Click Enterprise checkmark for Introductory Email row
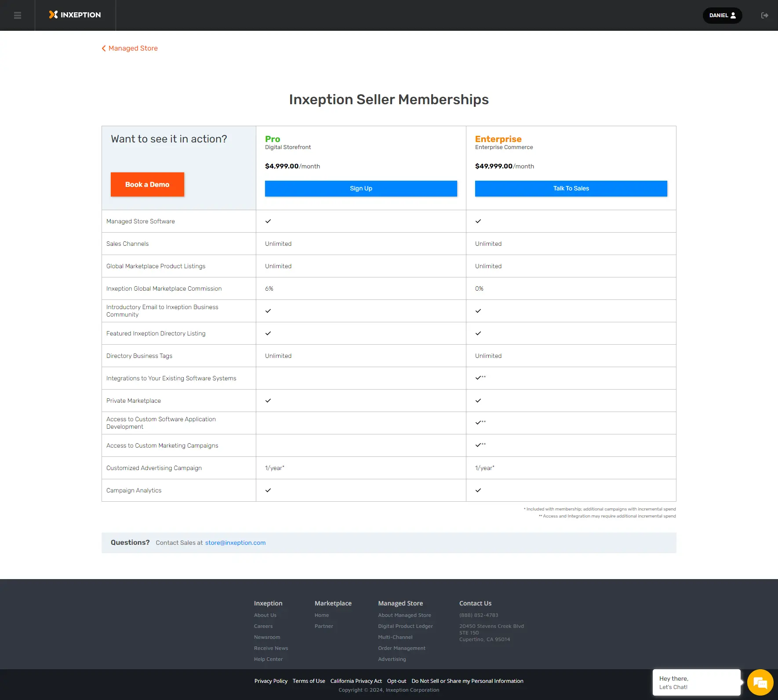 [478, 311]
